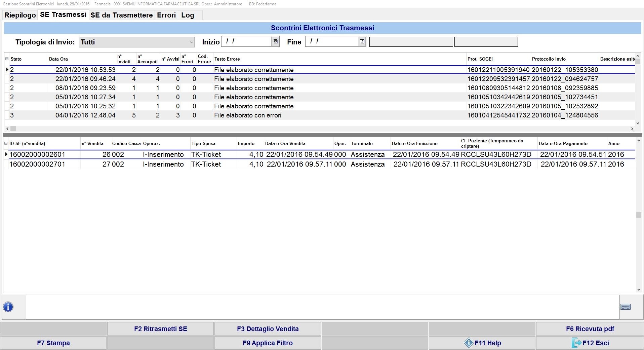This screenshot has height=350, width=644.
Task: Click the F12 Esci exit button
Action: click(590, 343)
